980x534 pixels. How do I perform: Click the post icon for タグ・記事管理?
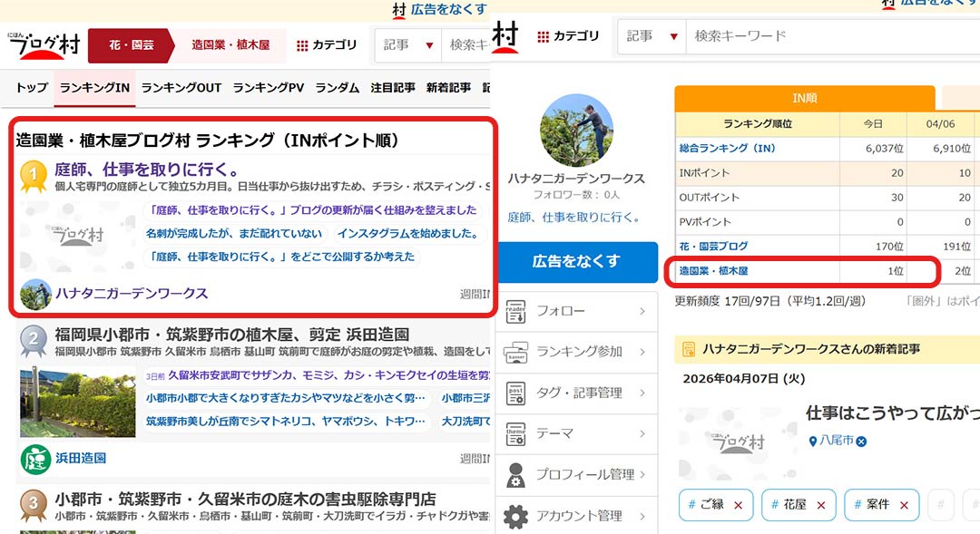click(515, 393)
